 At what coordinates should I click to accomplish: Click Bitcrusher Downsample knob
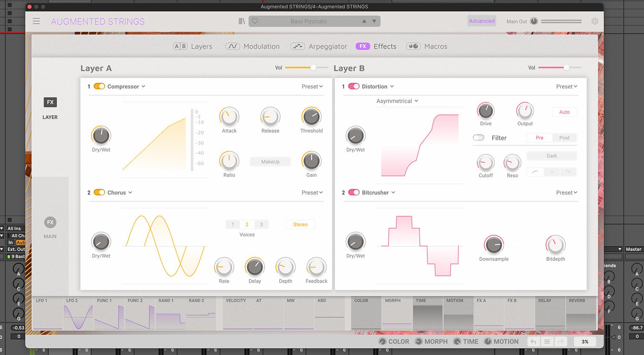pos(494,245)
